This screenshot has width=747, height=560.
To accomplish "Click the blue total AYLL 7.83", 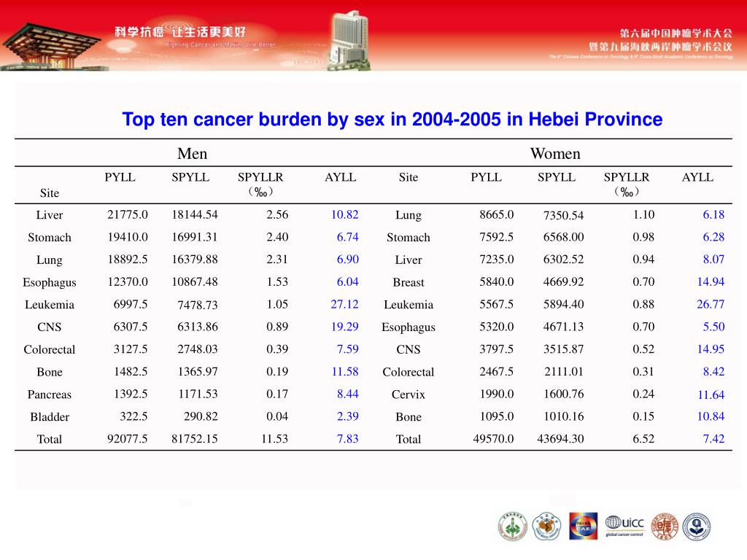I will coord(347,438).
